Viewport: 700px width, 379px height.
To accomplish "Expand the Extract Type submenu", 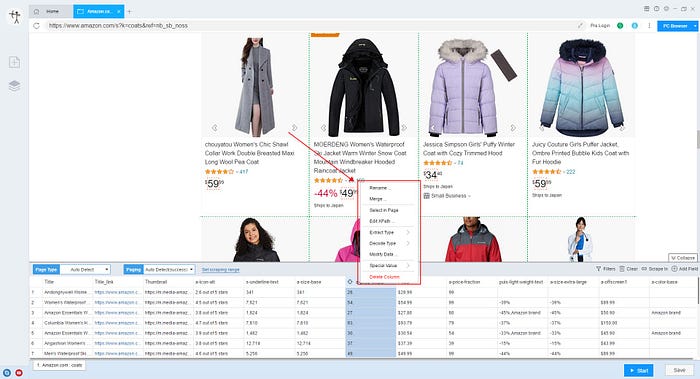I will 388,233.
